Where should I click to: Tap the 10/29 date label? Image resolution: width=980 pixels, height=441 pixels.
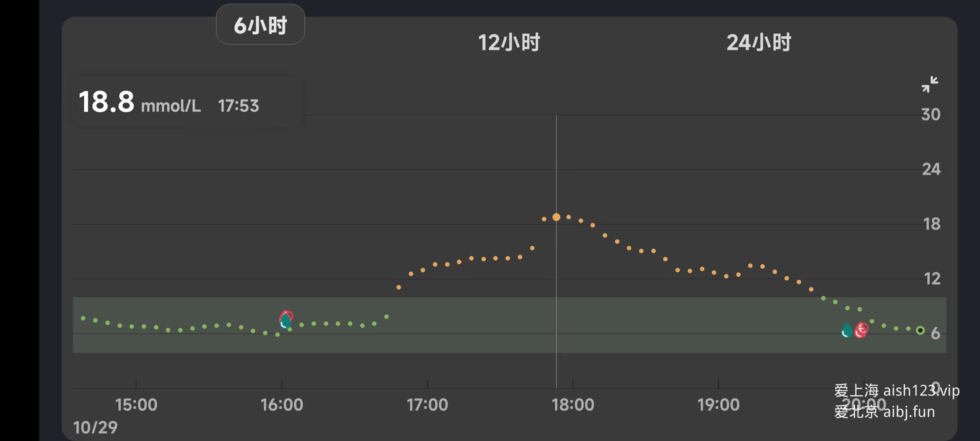click(x=95, y=428)
